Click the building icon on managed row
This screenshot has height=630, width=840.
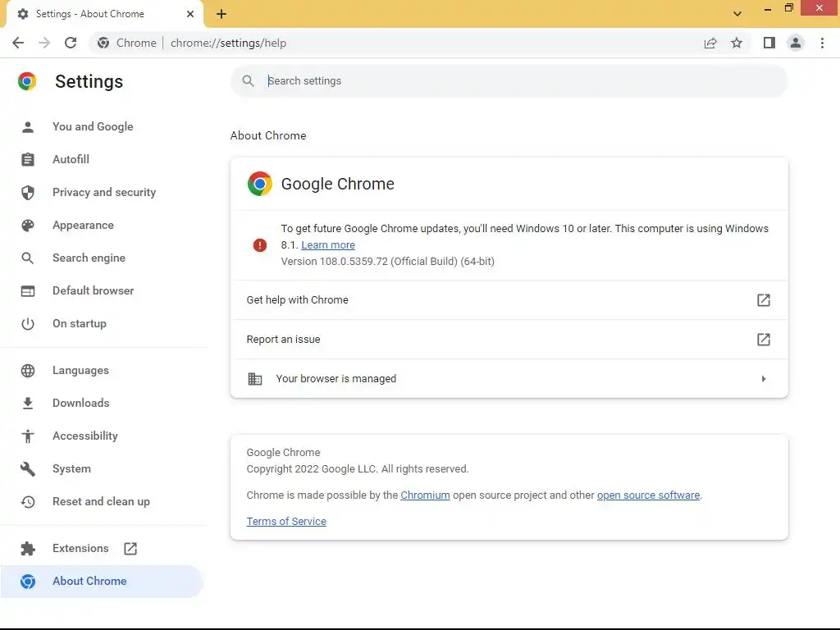(255, 379)
